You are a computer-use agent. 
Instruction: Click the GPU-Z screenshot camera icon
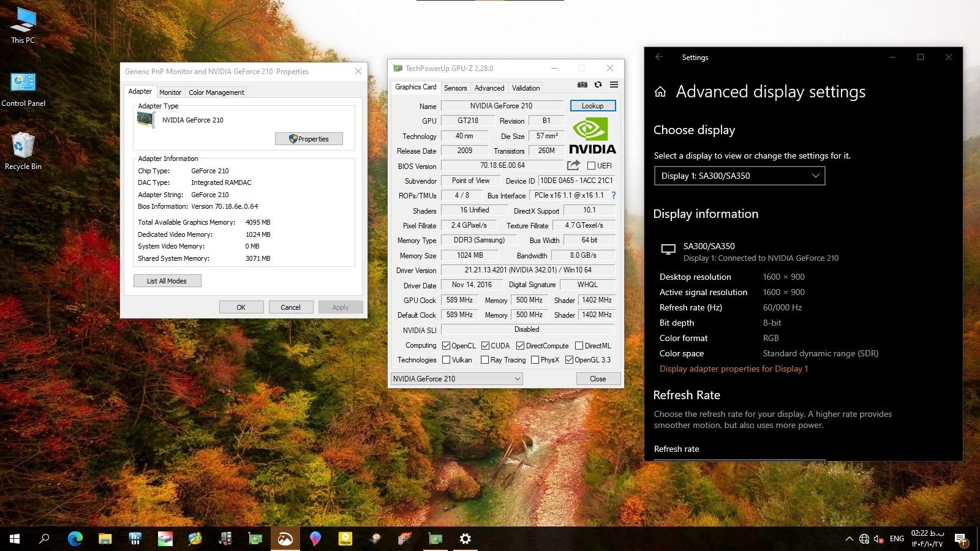coord(582,85)
